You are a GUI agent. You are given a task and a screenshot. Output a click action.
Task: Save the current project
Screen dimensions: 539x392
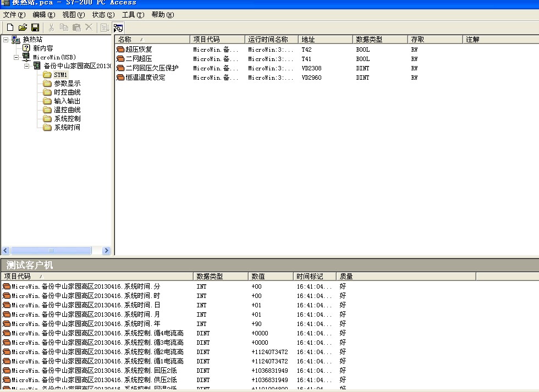[35, 27]
